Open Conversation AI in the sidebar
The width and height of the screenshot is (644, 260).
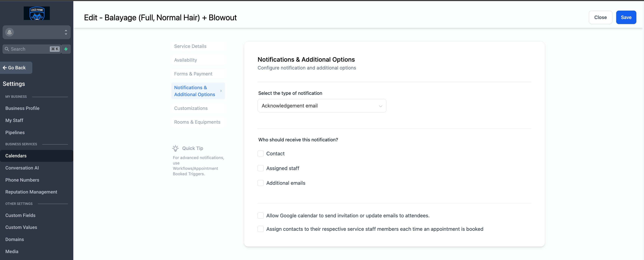click(22, 168)
